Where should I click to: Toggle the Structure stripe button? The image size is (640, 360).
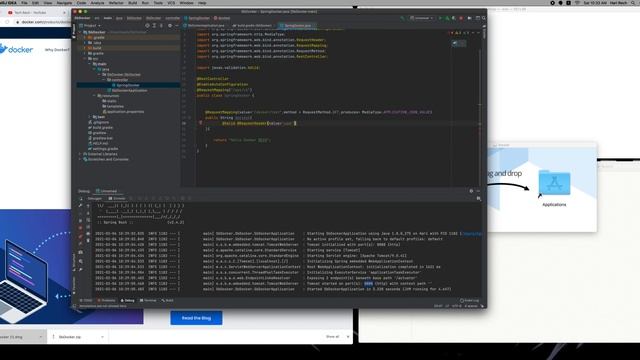[x=74, y=262]
